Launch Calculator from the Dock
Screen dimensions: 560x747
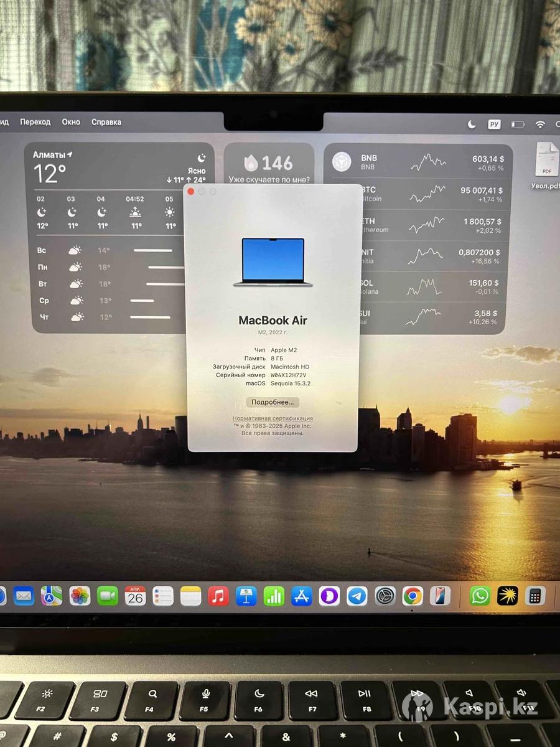point(534,596)
